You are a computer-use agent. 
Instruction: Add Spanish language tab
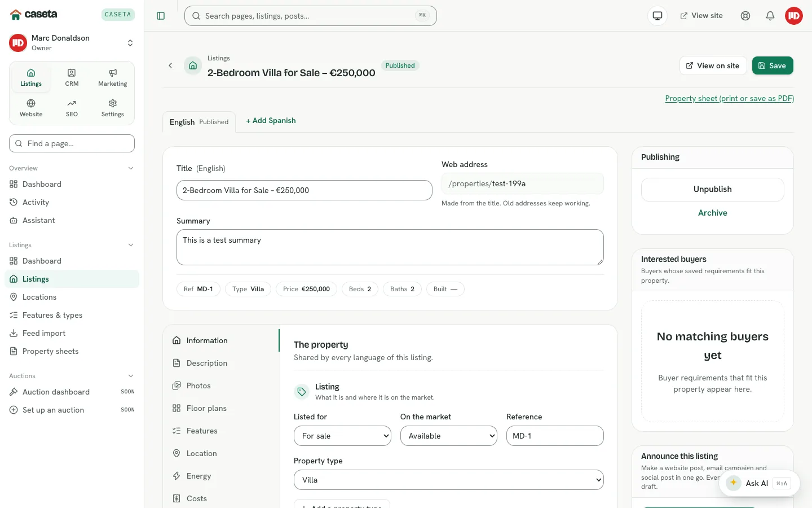[x=271, y=121]
